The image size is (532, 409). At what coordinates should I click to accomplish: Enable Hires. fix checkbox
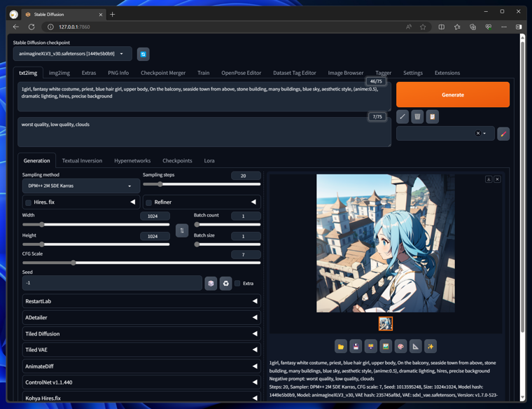coord(29,202)
